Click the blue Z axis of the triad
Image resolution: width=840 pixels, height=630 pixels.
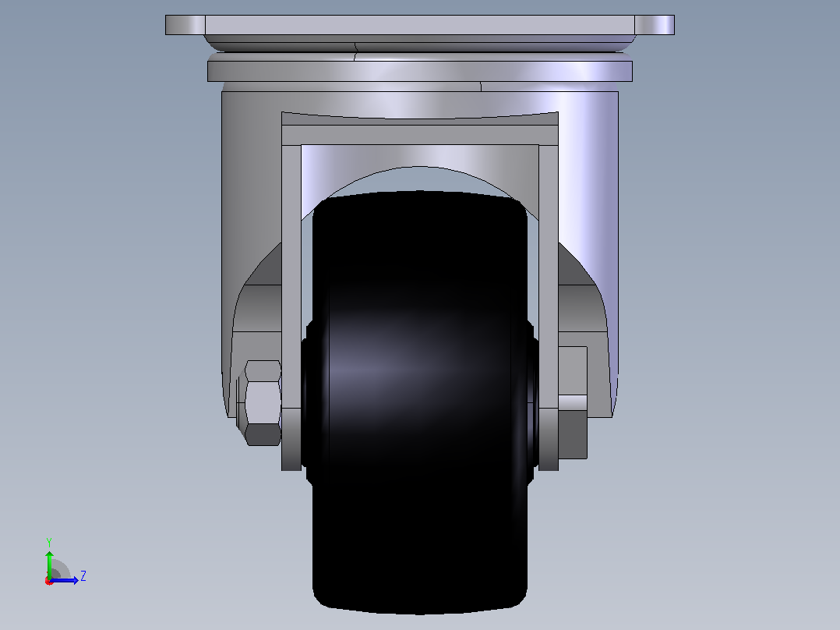[64, 580]
